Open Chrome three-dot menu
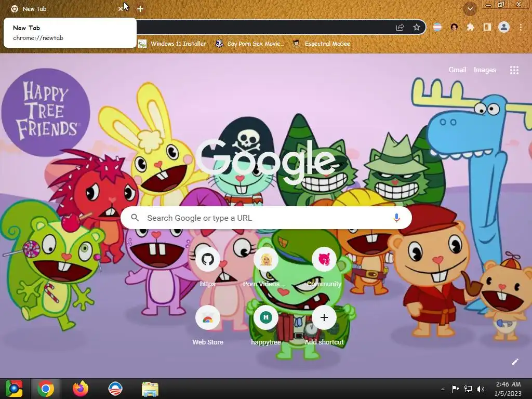532x399 pixels. pos(521,27)
